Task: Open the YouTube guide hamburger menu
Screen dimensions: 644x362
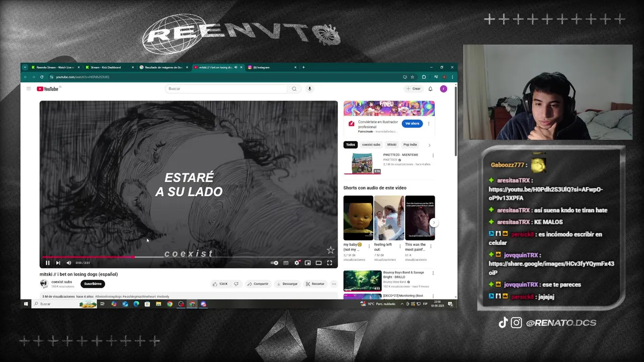Action: click(x=29, y=88)
